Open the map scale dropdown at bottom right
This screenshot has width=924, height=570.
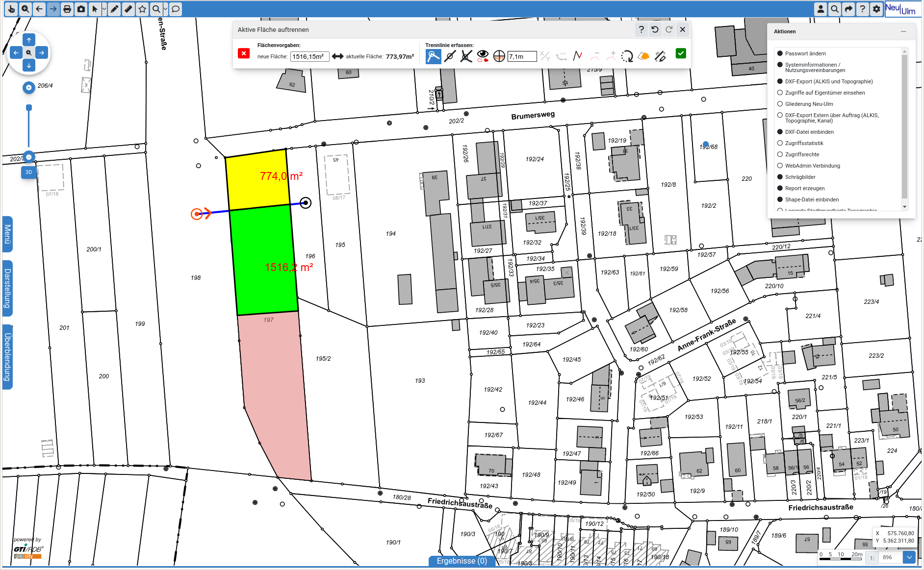point(910,557)
